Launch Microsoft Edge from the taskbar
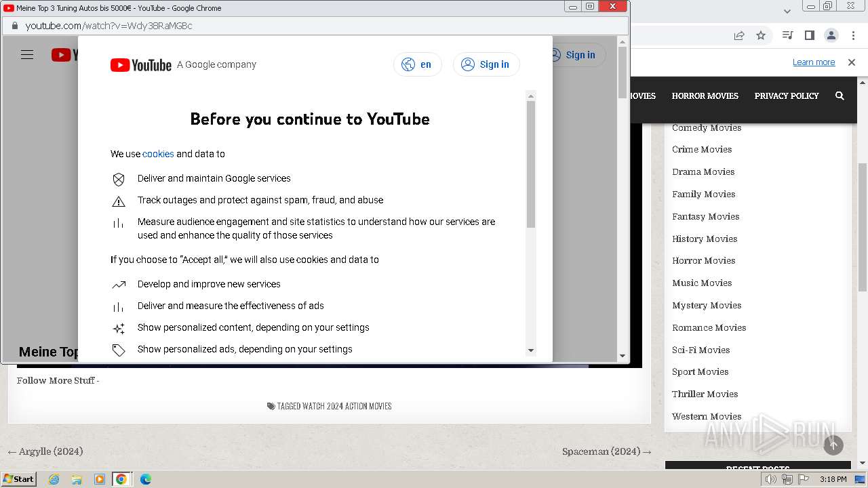This screenshot has height=488, width=868. point(145,479)
